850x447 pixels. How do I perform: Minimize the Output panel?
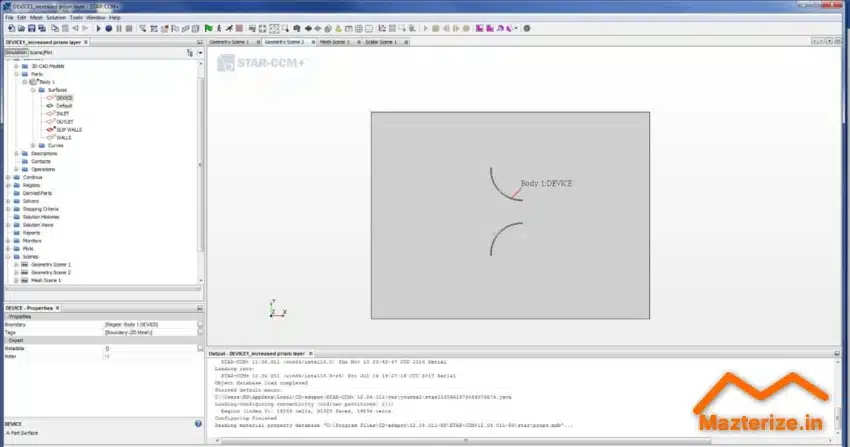tap(837, 353)
